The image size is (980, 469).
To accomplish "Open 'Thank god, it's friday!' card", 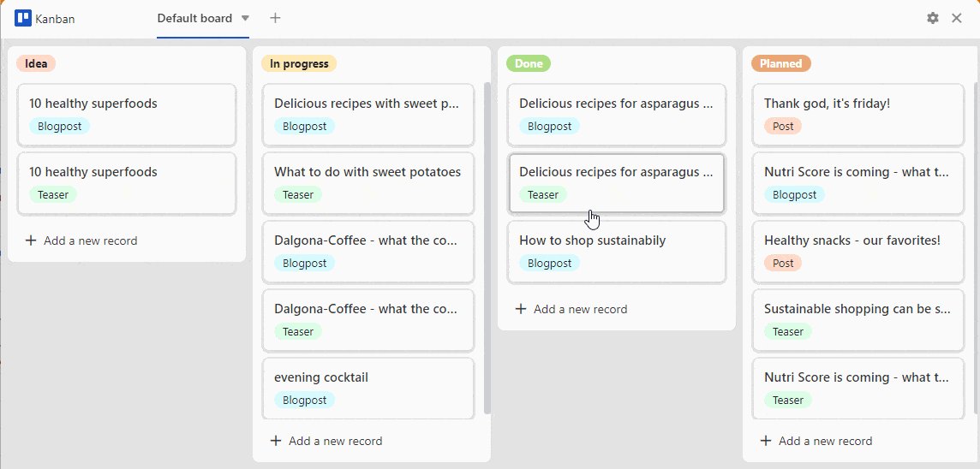I will click(x=857, y=114).
